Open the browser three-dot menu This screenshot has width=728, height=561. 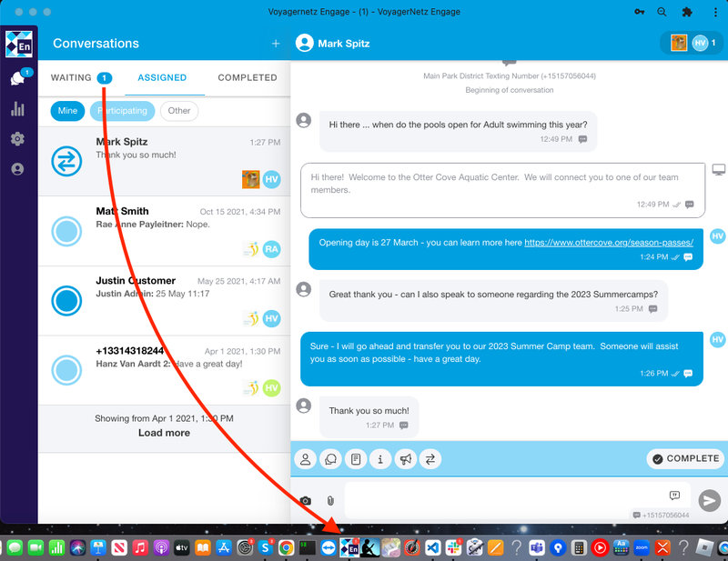(x=715, y=12)
